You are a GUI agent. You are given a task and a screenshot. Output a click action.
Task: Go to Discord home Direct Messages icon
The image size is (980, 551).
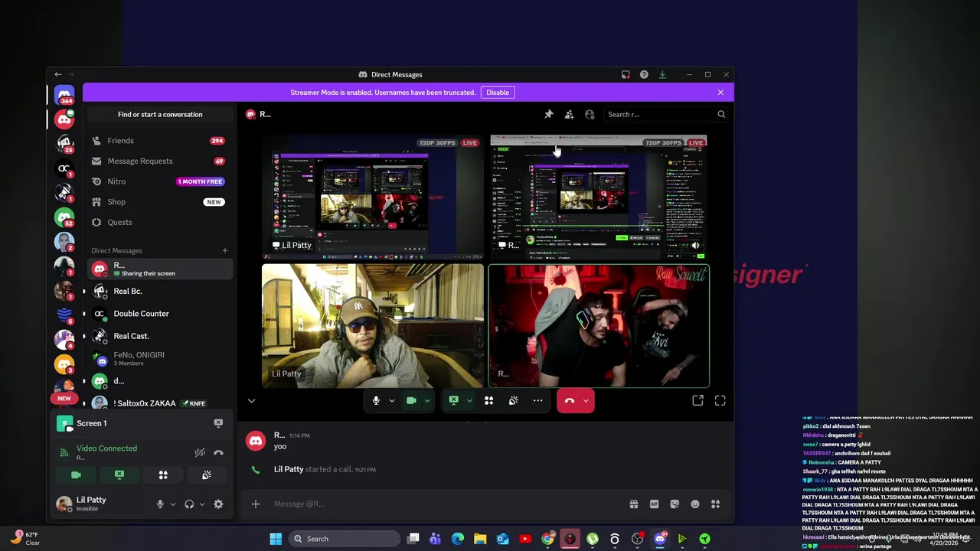point(64,94)
